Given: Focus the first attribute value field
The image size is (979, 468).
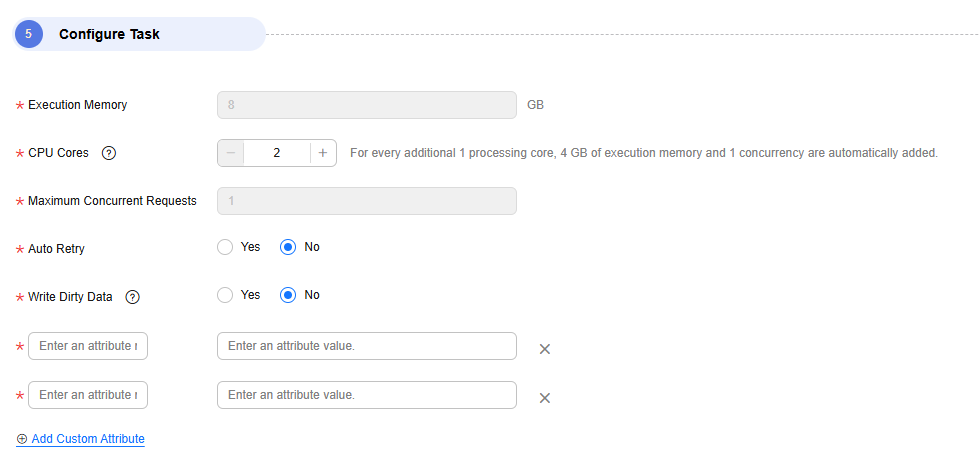Looking at the screenshot, I should tap(367, 346).
